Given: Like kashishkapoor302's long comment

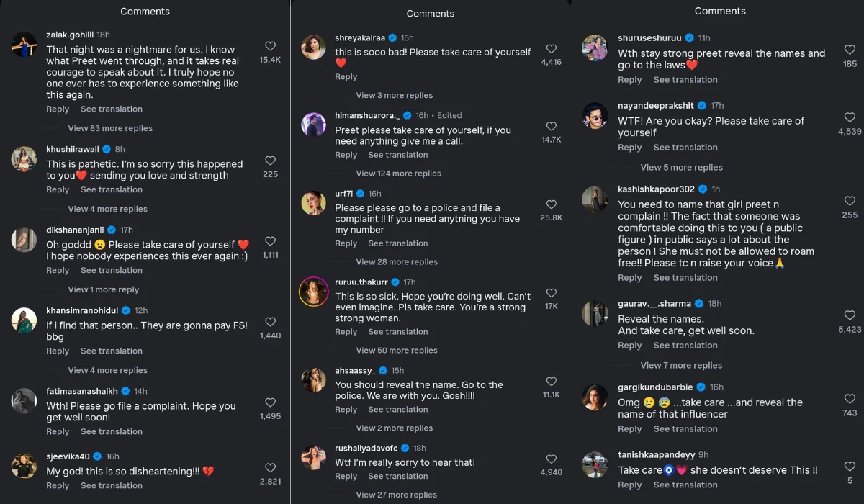Looking at the screenshot, I should [850, 201].
